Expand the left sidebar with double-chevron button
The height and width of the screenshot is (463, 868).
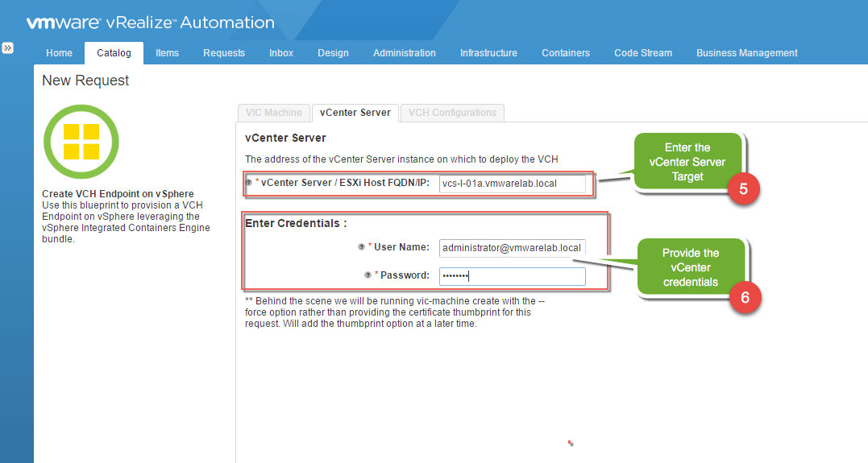pyautogui.click(x=7, y=48)
